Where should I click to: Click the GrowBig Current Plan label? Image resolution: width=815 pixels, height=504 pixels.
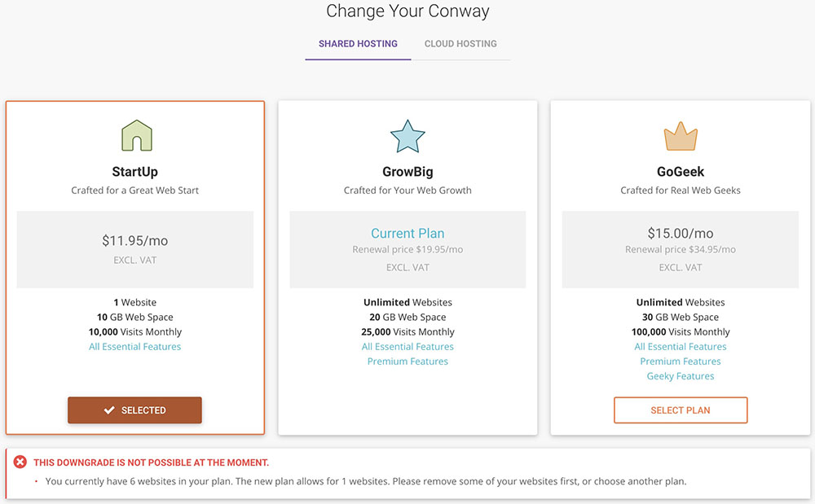coord(407,234)
